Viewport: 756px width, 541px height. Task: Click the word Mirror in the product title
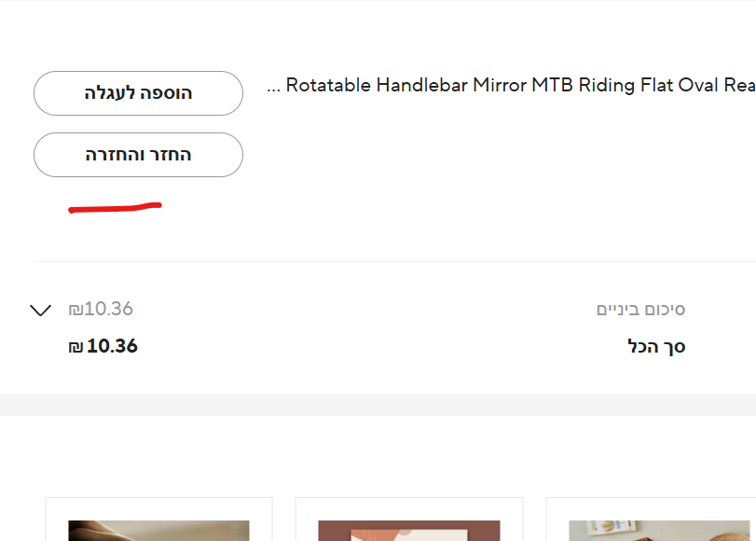point(500,86)
